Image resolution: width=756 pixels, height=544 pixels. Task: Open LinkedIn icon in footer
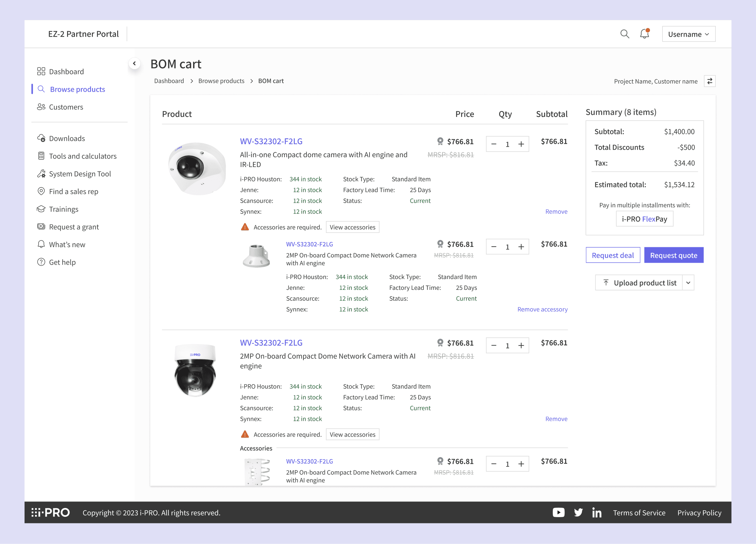[x=597, y=513]
